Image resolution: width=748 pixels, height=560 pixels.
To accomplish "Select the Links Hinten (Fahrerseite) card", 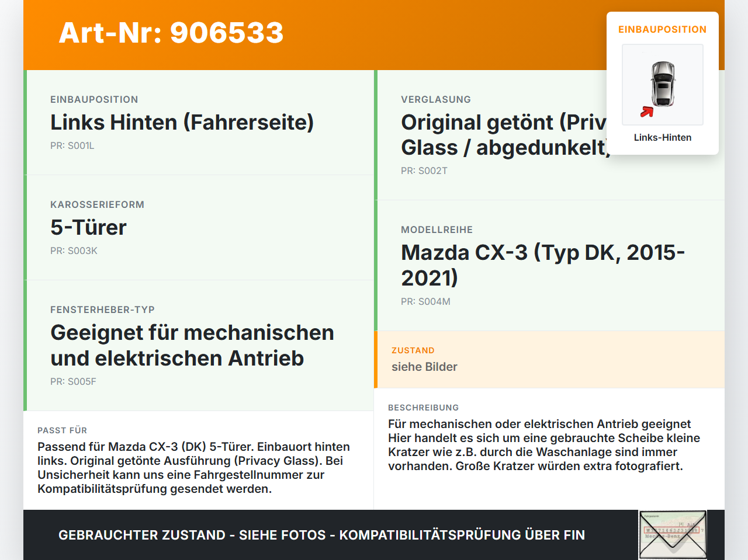I will coord(199,123).
